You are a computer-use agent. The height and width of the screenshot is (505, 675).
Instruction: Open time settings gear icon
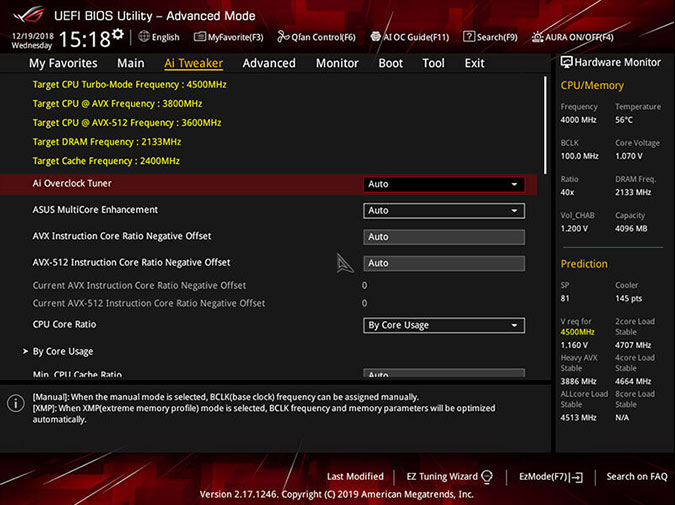[118, 34]
